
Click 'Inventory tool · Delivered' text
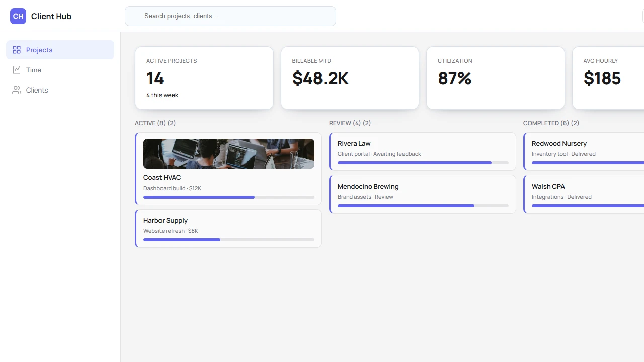click(563, 154)
